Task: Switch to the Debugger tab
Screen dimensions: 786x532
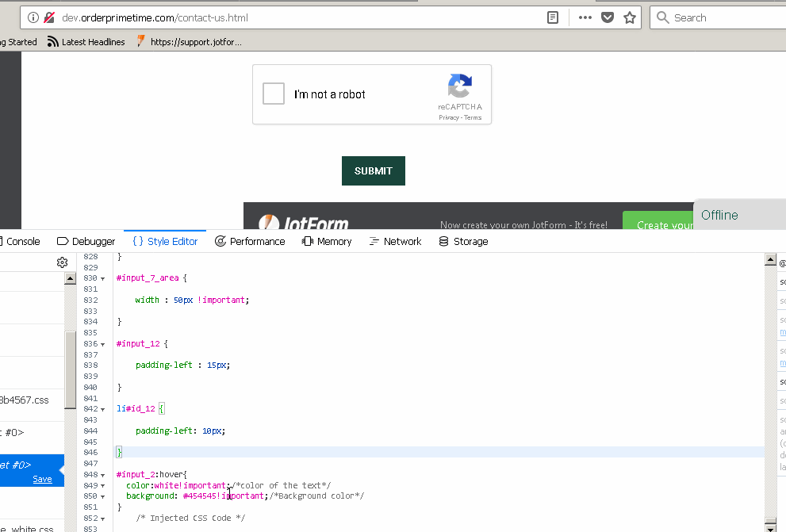Action: (x=86, y=241)
